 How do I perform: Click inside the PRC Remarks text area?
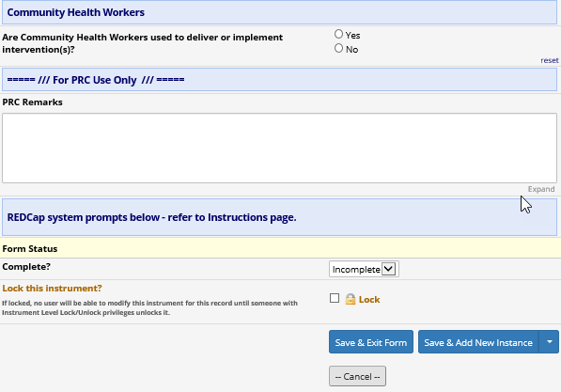[279, 148]
